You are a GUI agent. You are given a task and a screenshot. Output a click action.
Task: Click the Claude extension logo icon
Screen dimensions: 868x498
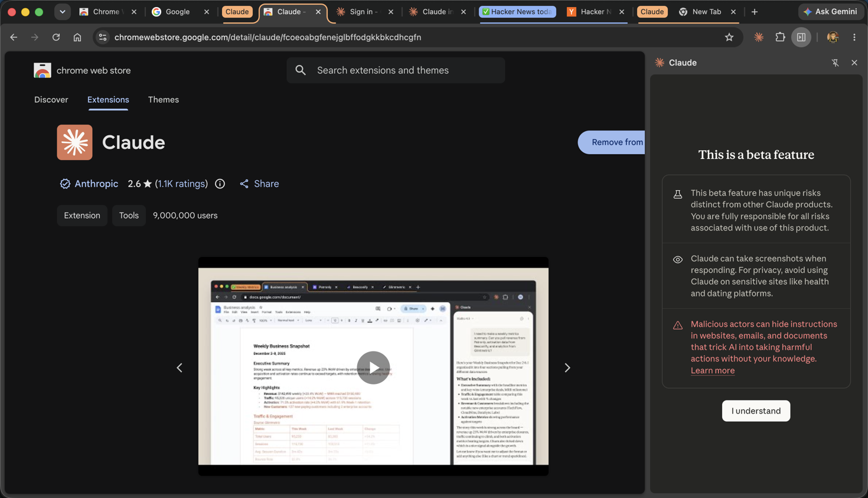tap(75, 142)
